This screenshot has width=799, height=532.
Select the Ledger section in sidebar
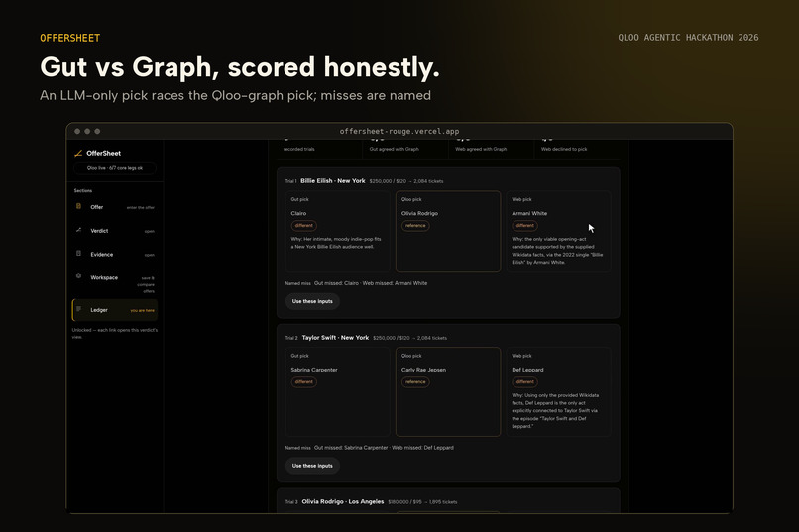tap(115, 310)
